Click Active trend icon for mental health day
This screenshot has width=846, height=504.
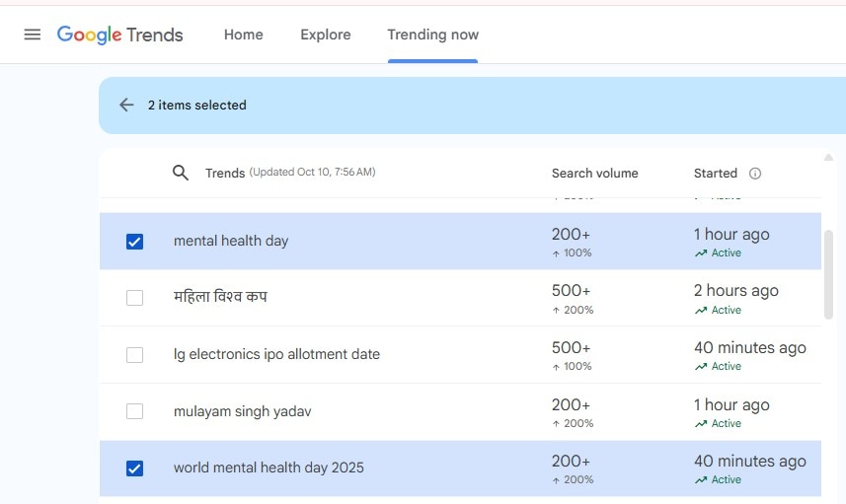(x=701, y=253)
